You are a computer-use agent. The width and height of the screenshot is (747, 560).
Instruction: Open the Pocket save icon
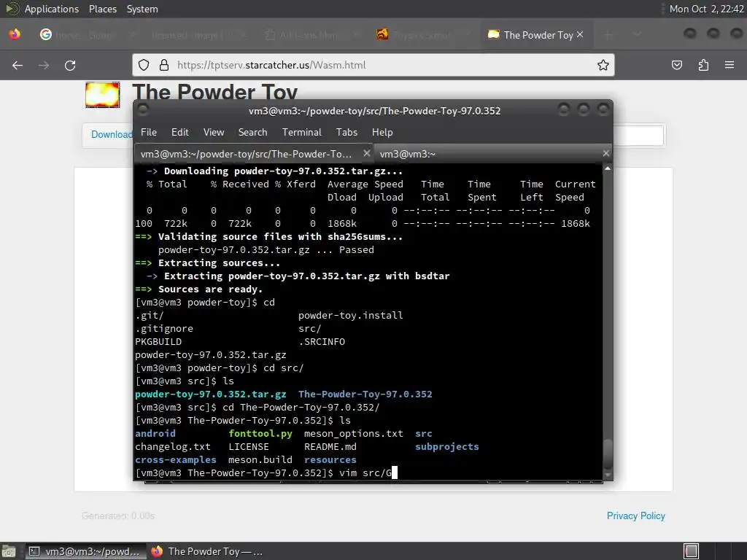[x=677, y=65]
